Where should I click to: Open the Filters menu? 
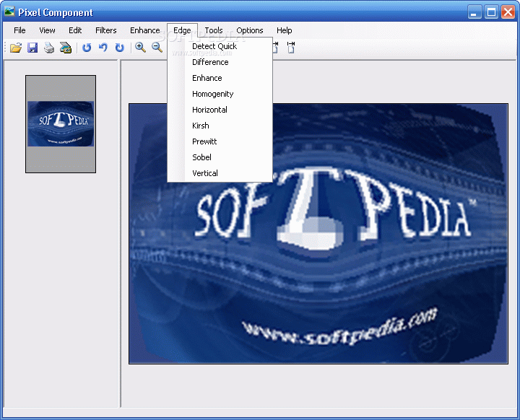(106, 30)
